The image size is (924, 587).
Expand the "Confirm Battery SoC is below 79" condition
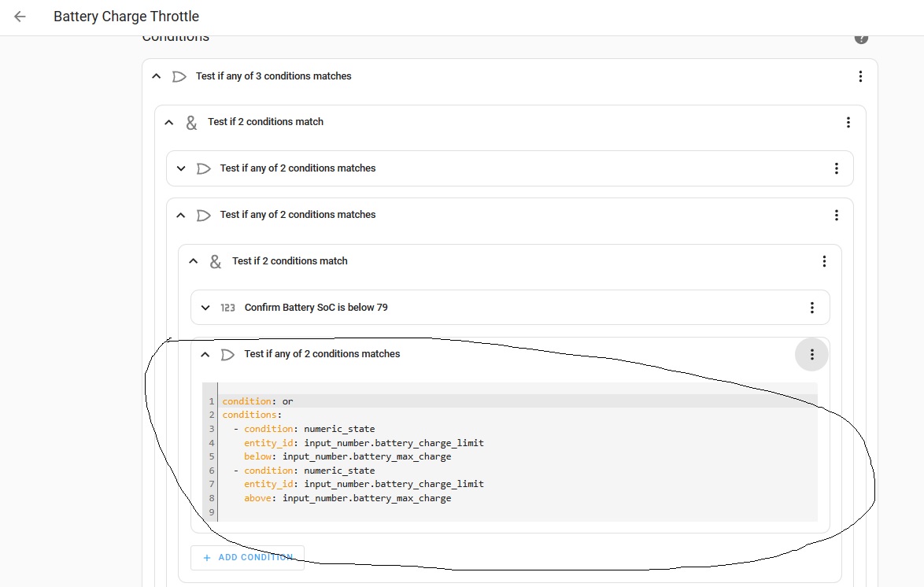tap(205, 308)
